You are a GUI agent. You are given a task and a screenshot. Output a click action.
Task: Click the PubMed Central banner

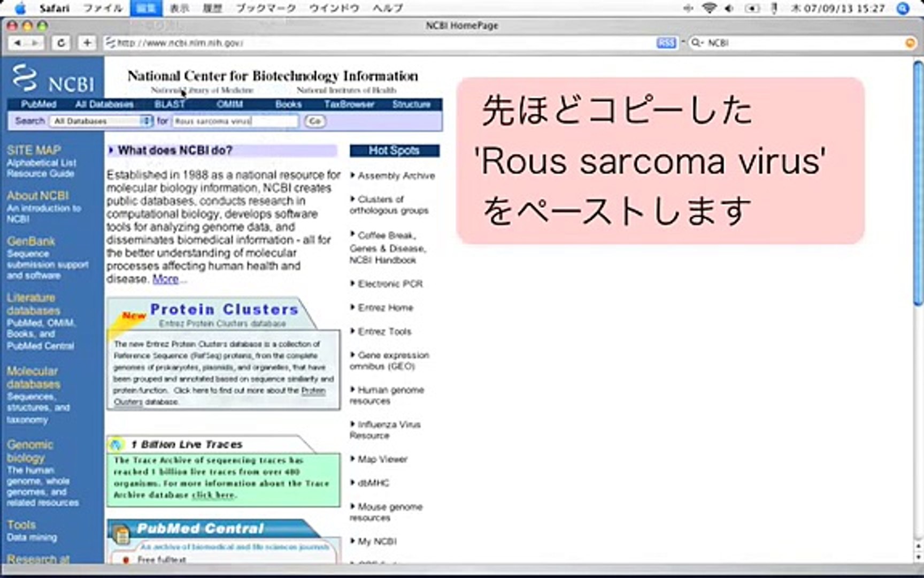pyautogui.click(x=224, y=541)
